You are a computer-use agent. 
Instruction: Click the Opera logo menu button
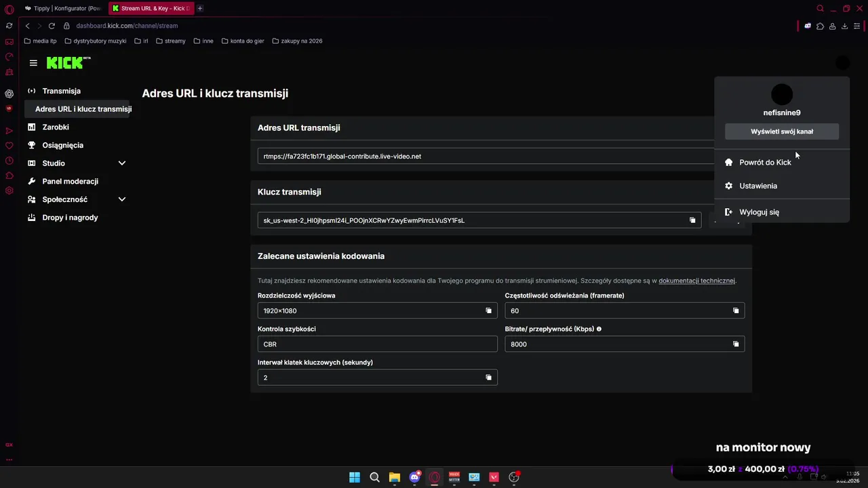(9, 9)
